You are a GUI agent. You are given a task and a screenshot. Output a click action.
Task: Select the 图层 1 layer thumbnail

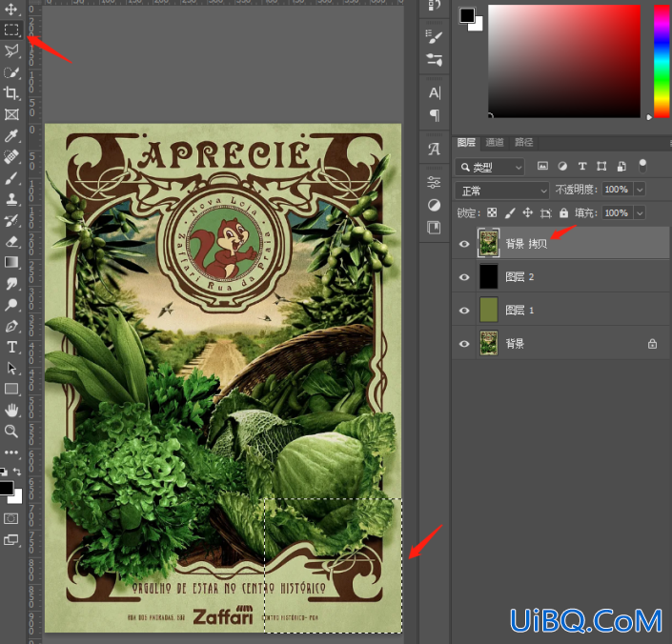[x=488, y=310]
